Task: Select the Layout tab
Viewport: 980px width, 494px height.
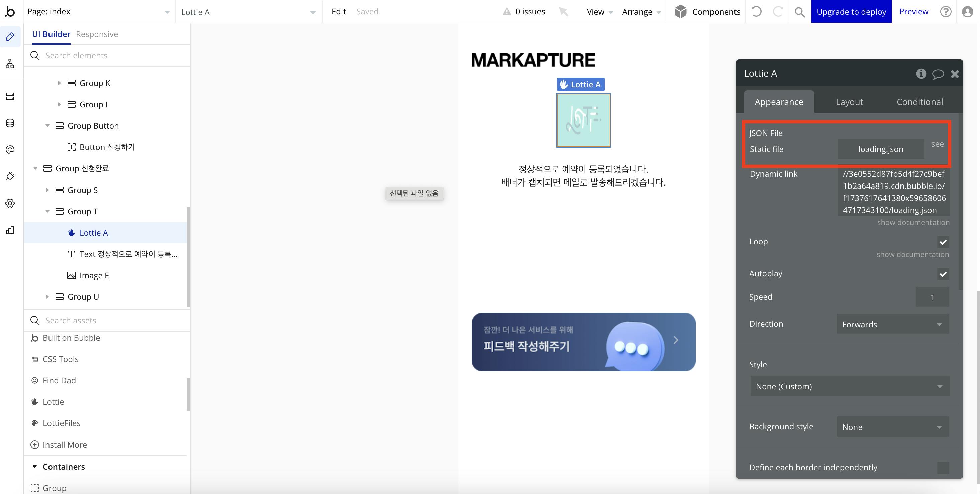Action: coord(849,102)
